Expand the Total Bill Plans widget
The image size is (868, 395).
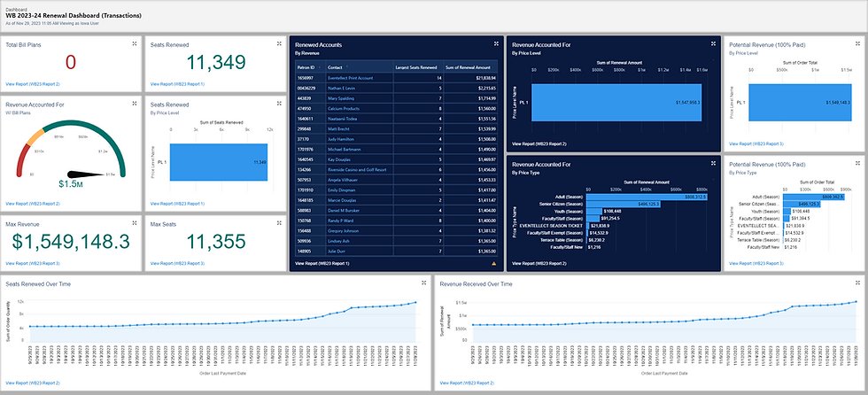135,43
